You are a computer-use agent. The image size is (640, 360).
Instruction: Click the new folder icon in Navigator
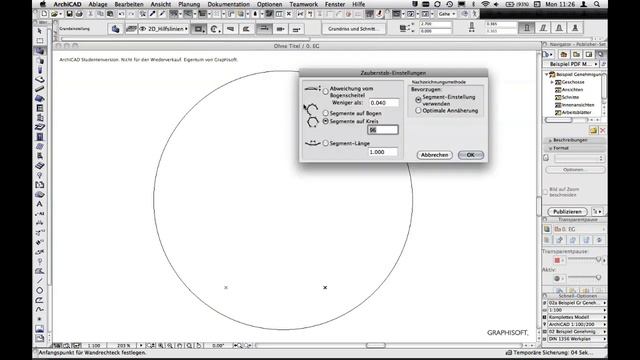[x=593, y=130]
